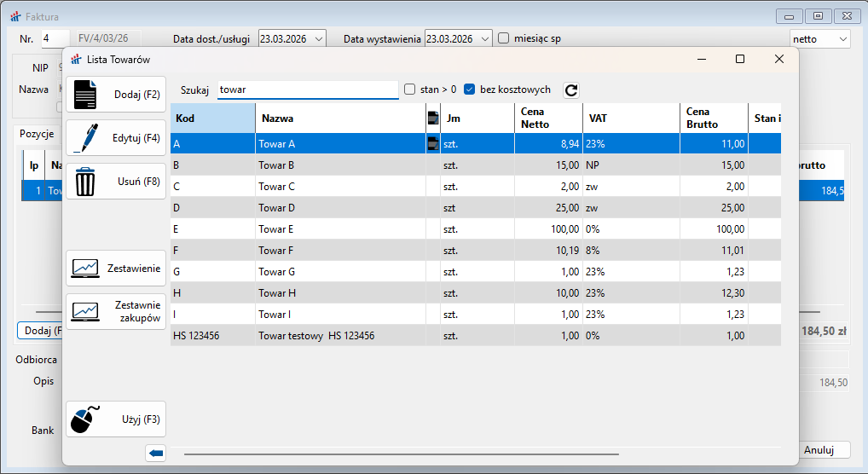This screenshot has height=474, width=868.
Task: Open Zestawienie zakupów purchases report
Action: pyautogui.click(x=115, y=311)
